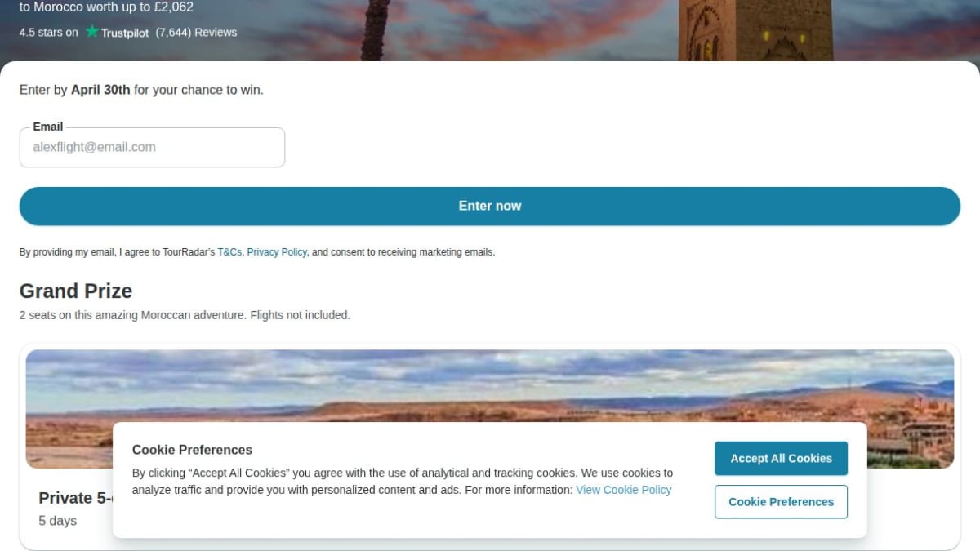Open the Cookie Preferences outlined button
980x551 pixels.
(781, 502)
